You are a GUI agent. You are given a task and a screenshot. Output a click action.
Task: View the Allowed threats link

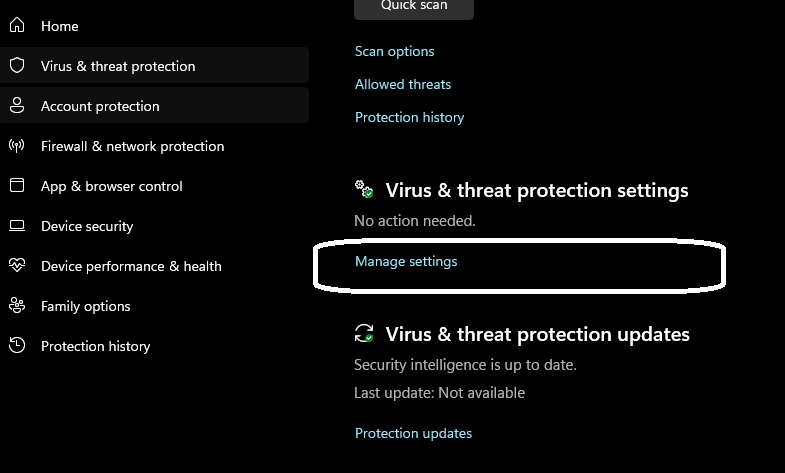(403, 84)
